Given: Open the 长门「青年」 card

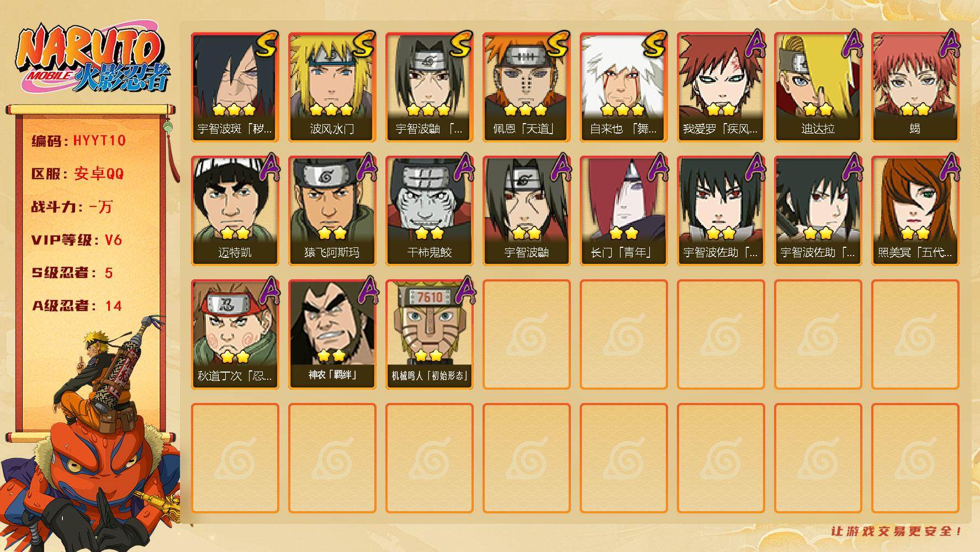Looking at the screenshot, I should [624, 210].
